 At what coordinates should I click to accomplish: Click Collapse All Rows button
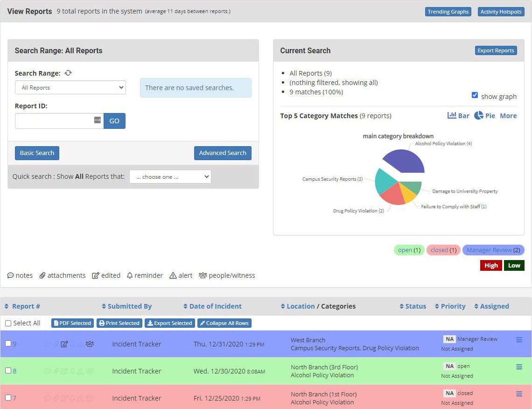(x=224, y=323)
